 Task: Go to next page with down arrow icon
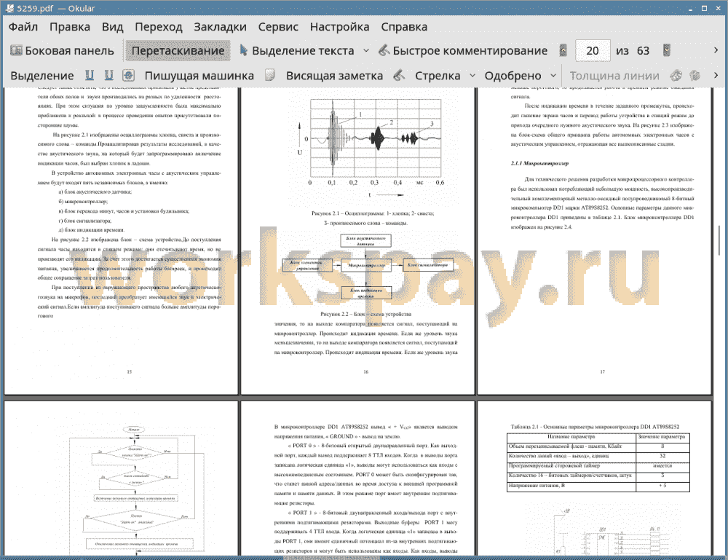tap(667, 50)
